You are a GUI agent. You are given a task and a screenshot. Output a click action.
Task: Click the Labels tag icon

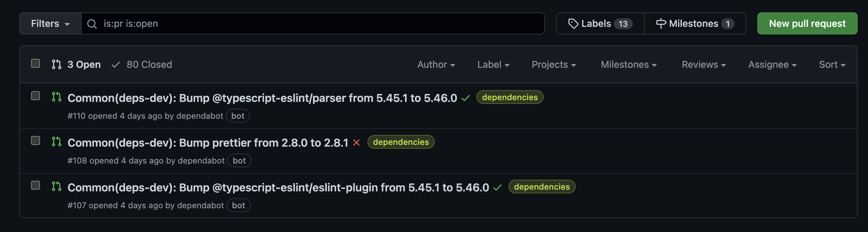(573, 24)
